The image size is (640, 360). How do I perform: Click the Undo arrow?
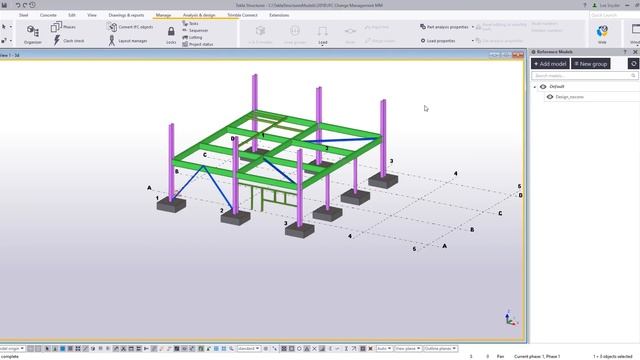pos(18,5)
